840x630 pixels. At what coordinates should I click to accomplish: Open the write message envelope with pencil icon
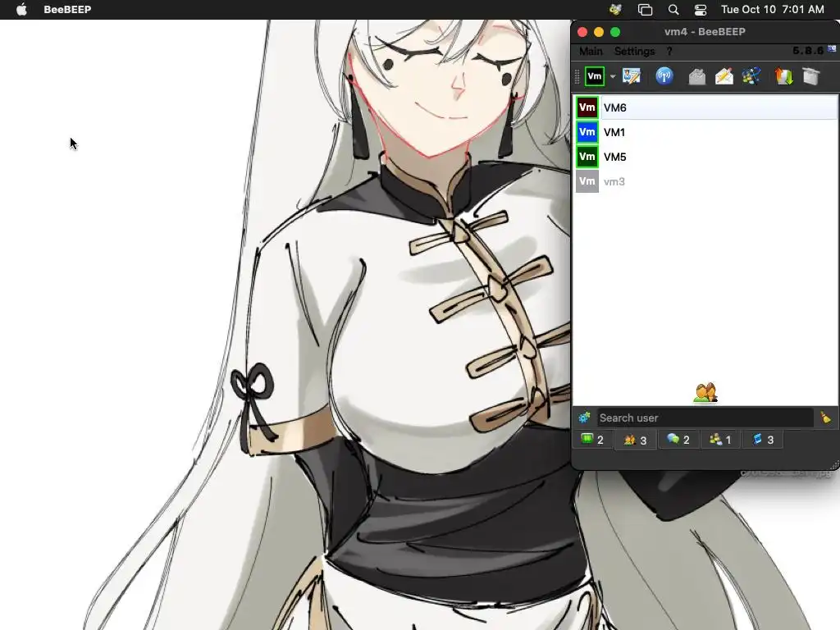coord(724,76)
